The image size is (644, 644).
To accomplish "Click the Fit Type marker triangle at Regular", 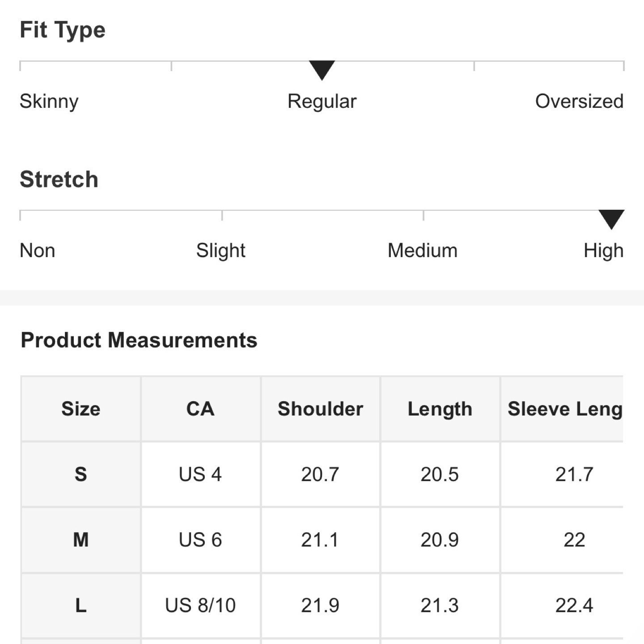I will click(322, 70).
